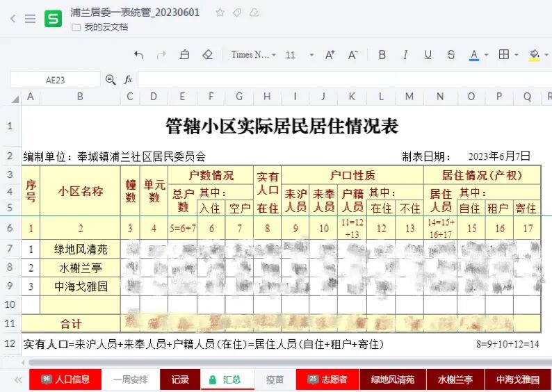
Task: Click the formula note 8=9+10+12=14
Action: point(508,344)
